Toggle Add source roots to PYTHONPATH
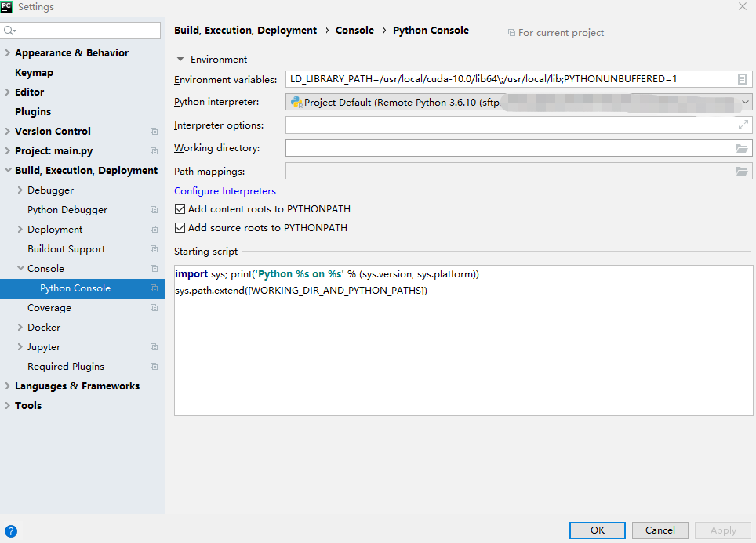The width and height of the screenshot is (756, 543). (180, 228)
